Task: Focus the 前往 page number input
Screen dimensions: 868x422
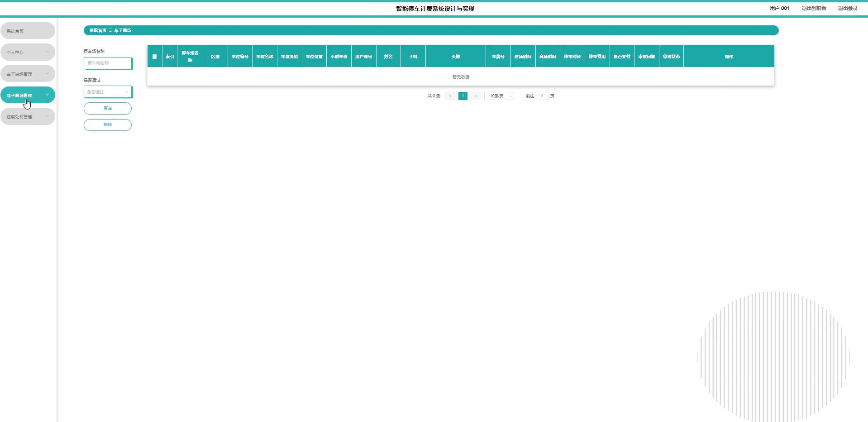Action: 542,96
